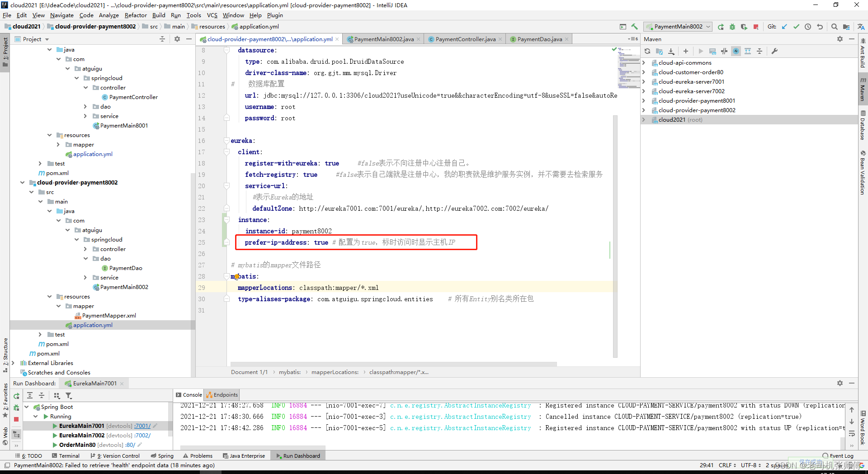Click the editor horizontal scrollbar
The height and width of the screenshot is (474, 868).
pos(393,364)
